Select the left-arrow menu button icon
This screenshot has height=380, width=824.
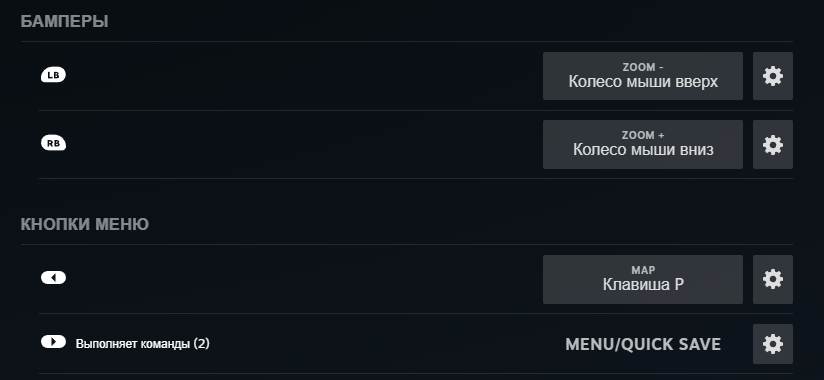53,278
